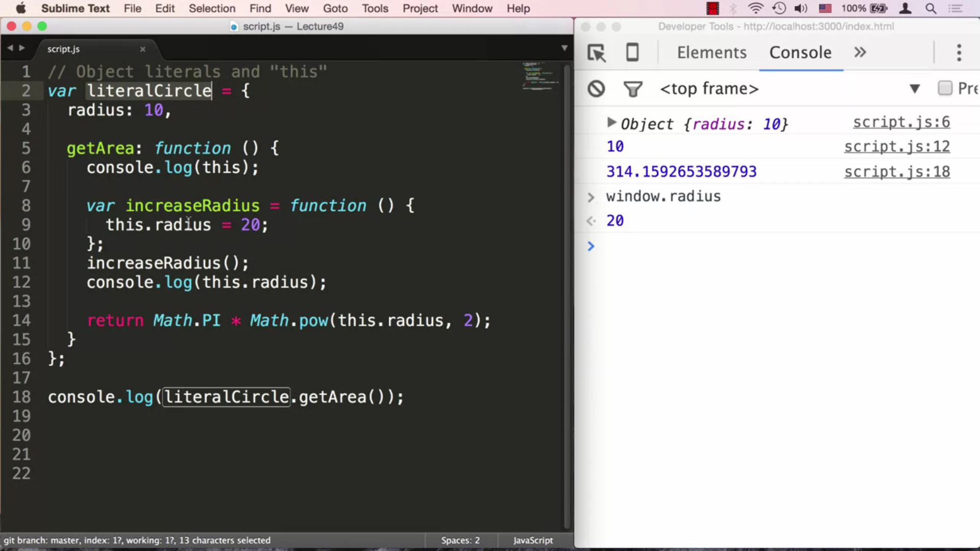Image resolution: width=980 pixels, height=551 pixels.
Task: Click the return keyword on line 14
Action: tap(115, 320)
